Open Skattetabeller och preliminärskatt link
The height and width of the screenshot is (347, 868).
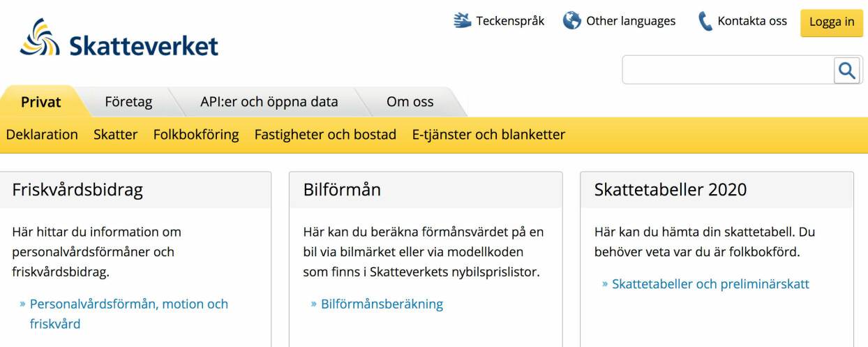pos(710,284)
